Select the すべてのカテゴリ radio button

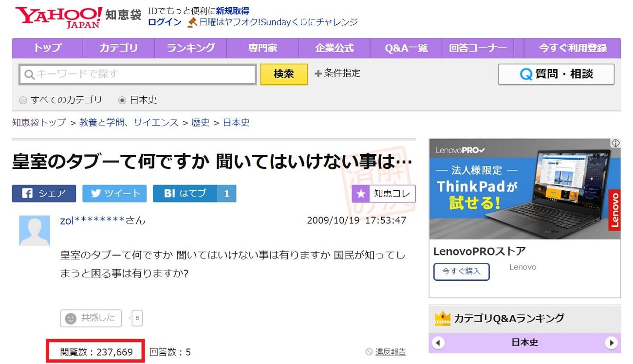[23, 100]
